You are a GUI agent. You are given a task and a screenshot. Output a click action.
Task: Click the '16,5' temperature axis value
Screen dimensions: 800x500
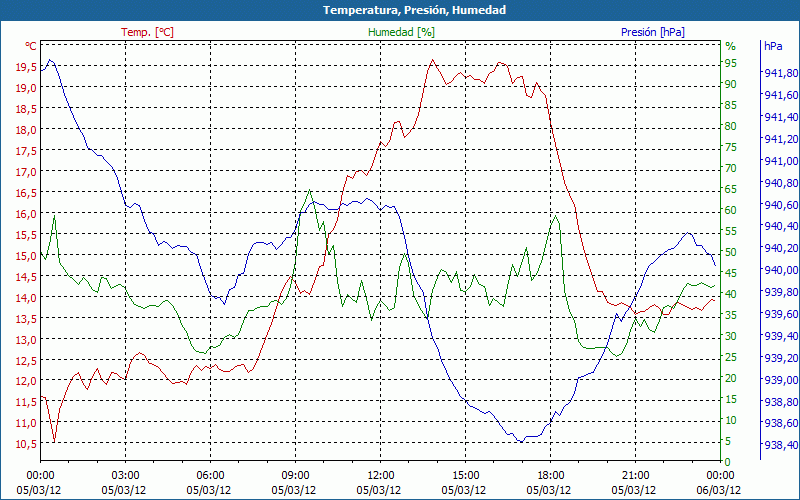click(x=28, y=193)
